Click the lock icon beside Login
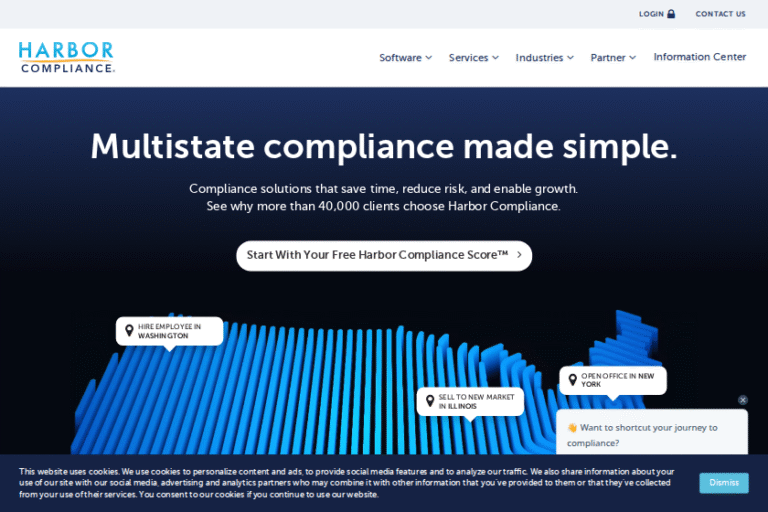The image size is (768, 512). (671, 14)
